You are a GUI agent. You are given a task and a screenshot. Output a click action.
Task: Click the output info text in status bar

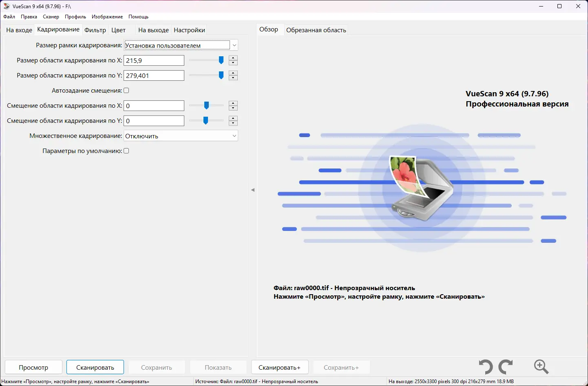coord(451,382)
